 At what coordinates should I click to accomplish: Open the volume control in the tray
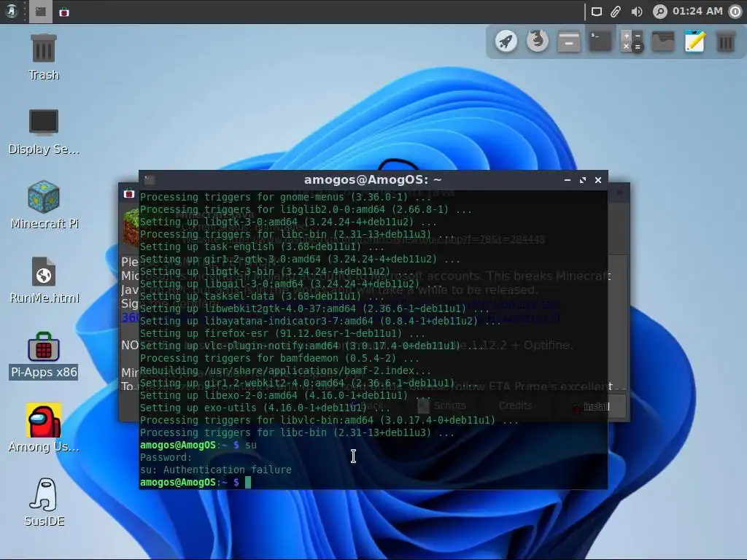[636, 12]
